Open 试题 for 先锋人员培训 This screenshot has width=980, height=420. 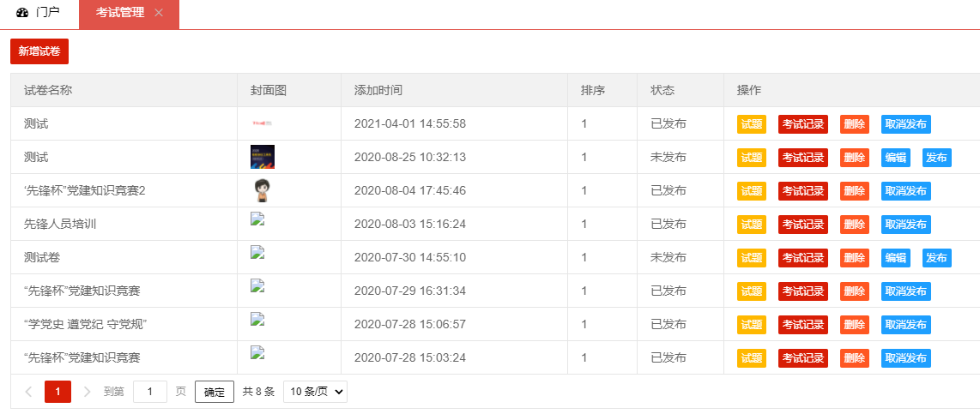tap(751, 225)
